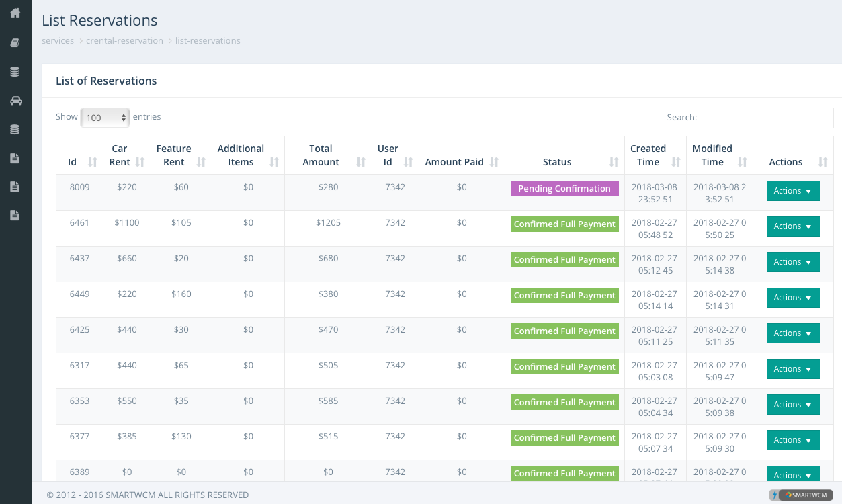Open Actions dropdown for reservation 6425
842x504 pixels.
[x=793, y=333]
